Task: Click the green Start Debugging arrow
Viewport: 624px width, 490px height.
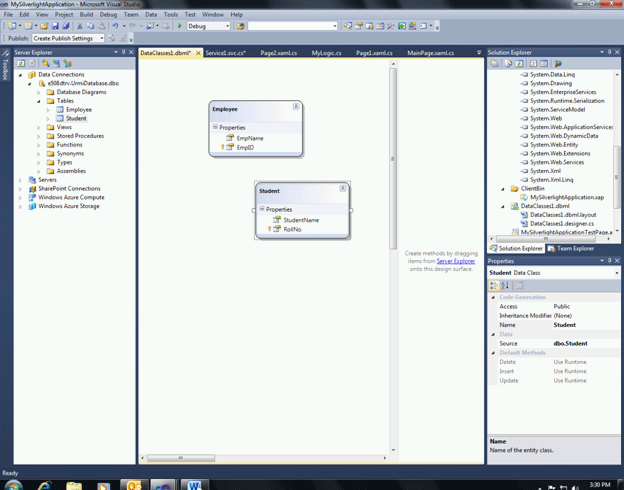Action: 179,26
